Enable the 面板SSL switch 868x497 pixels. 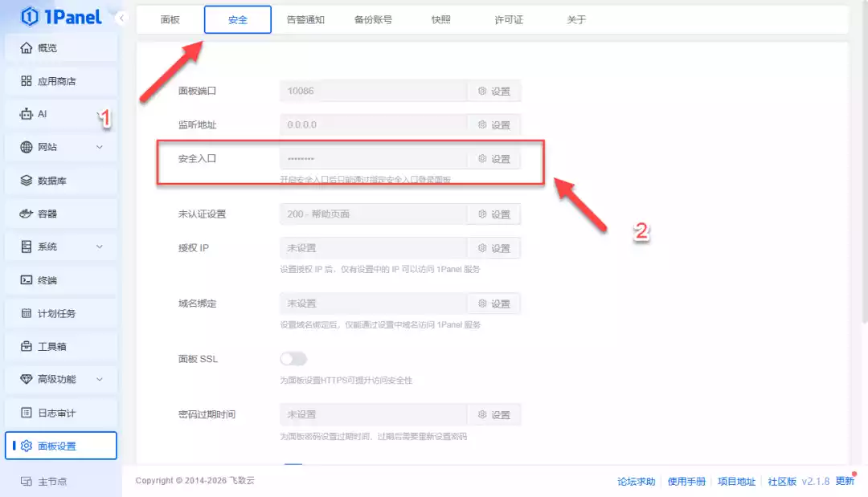pos(293,359)
